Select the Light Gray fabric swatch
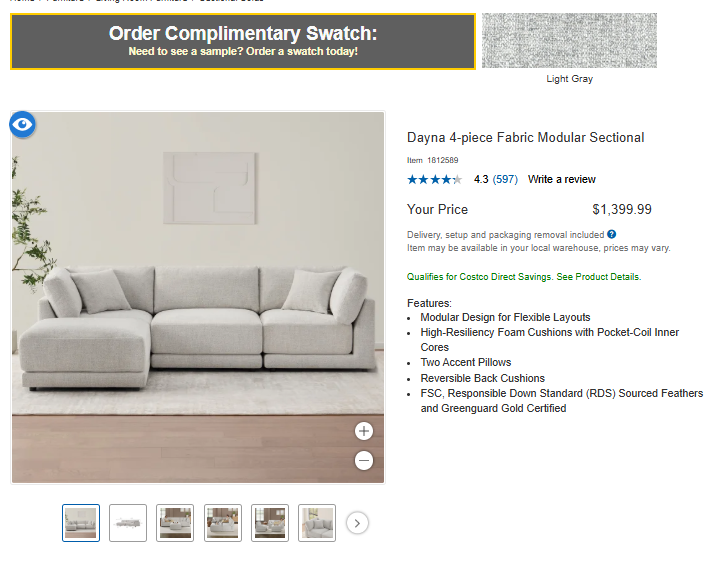Viewport: 709px width, 568px height. pos(569,41)
